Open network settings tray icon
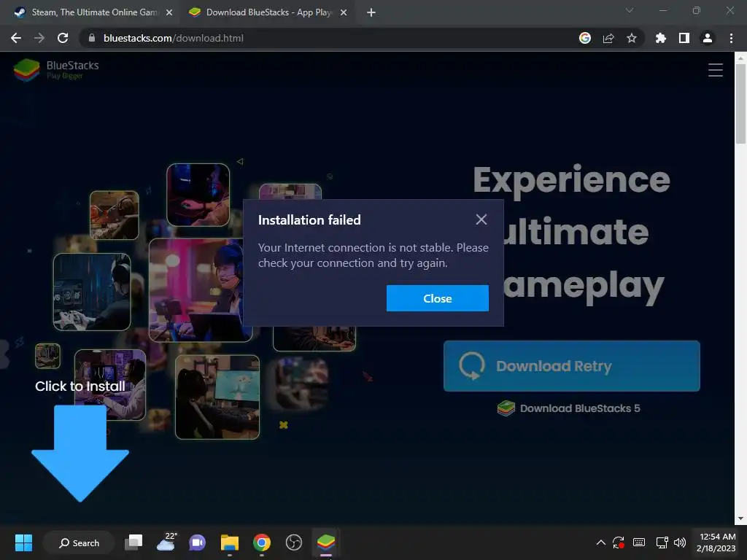This screenshot has height=560, width=747. point(662,542)
